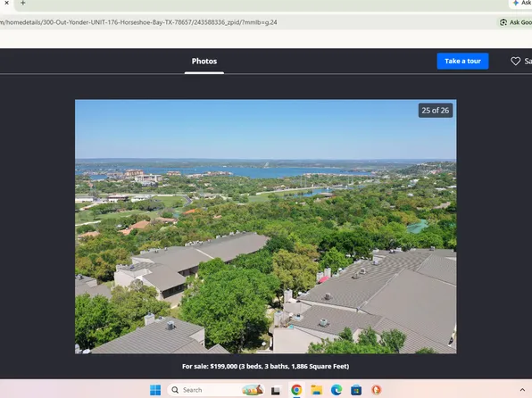532x398 pixels.
Task: Expand the system tray hidden icons chevron
Action: tap(522, 390)
